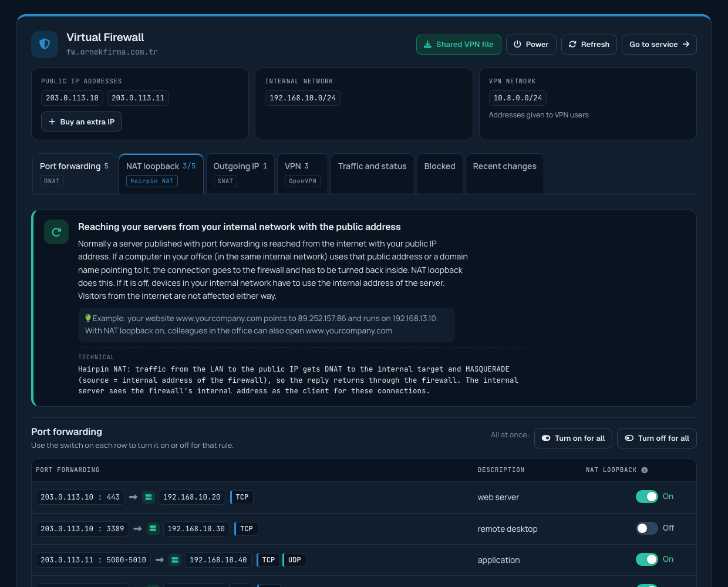Enable NAT loopback for remote desktop

click(x=647, y=528)
